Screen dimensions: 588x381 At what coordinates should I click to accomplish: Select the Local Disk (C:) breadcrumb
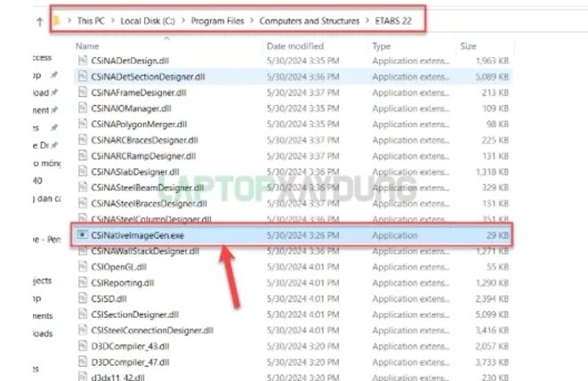pyautogui.click(x=148, y=21)
